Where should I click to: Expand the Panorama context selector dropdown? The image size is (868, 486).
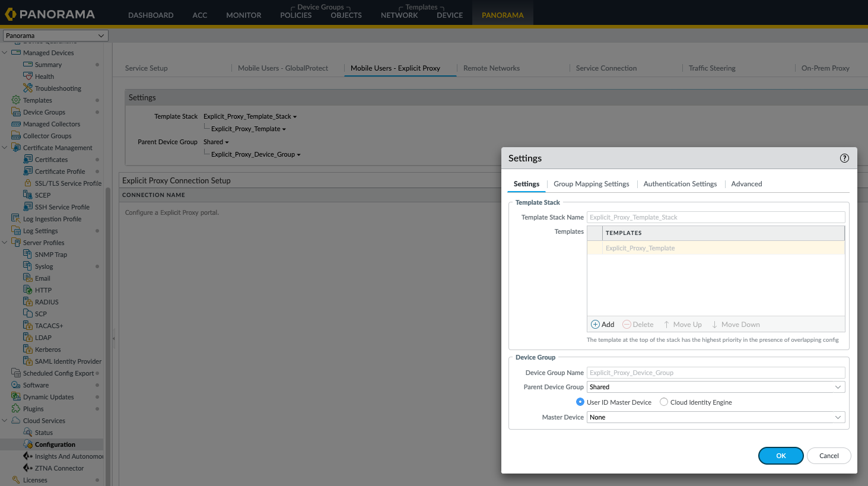56,36
